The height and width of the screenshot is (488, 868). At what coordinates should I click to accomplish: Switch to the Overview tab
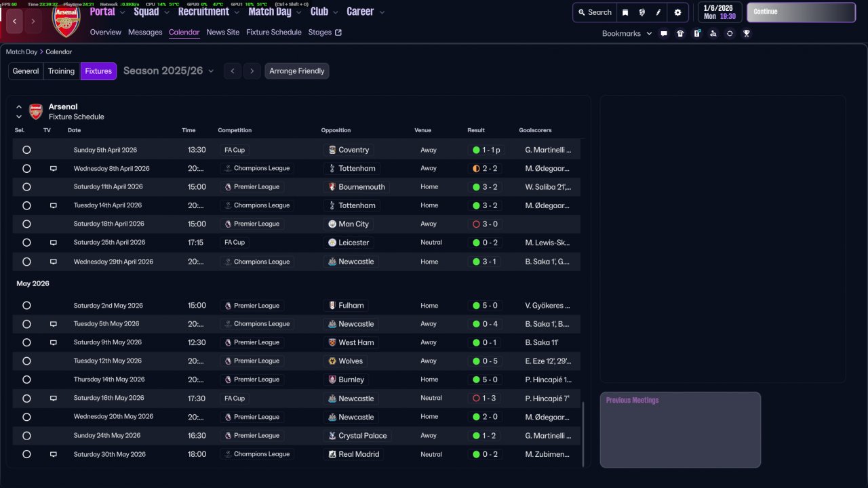pos(106,32)
